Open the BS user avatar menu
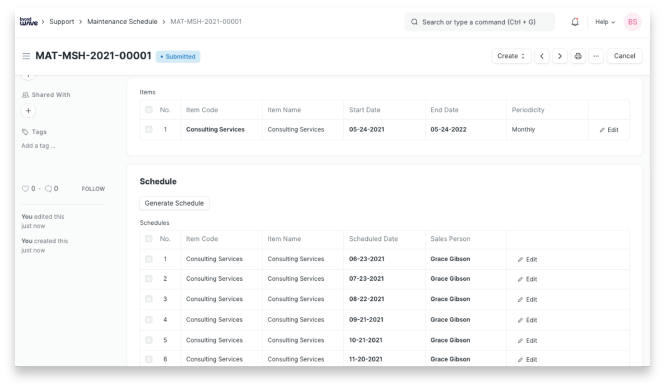 click(x=632, y=22)
